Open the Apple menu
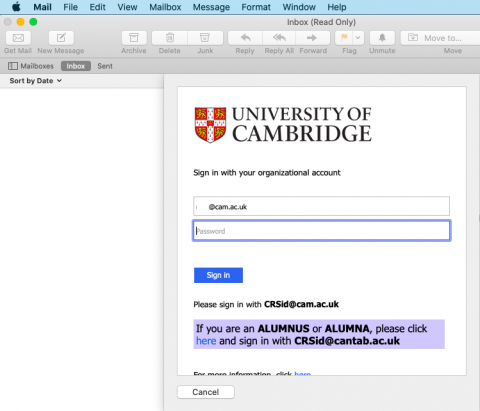Viewport: 480px width, 411px height. (x=16, y=7)
